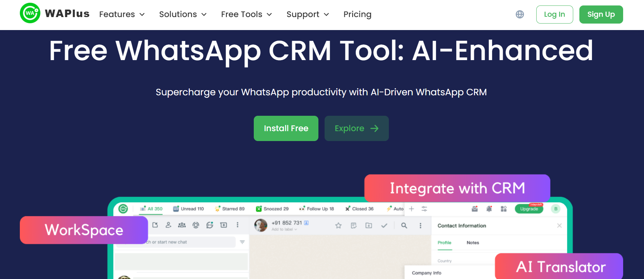This screenshot has width=644, height=279.
Task: Click the archive download folder icon
Action: pyautogui.click(x=369, y=225)
